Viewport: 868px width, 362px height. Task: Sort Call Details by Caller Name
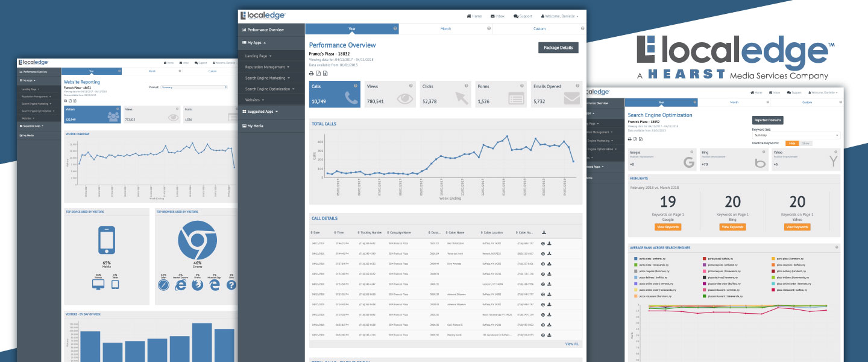[x=455, y=232]
